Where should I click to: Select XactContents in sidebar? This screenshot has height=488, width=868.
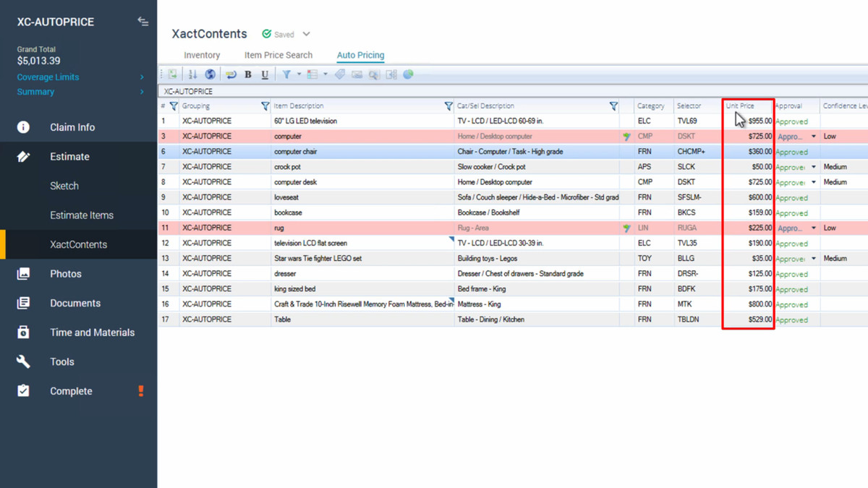coord(78,244)
